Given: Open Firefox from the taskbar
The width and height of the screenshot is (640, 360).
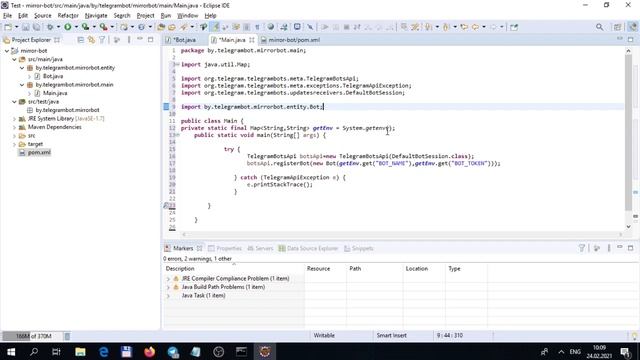Looking at the screenshot, I should 149,351.
